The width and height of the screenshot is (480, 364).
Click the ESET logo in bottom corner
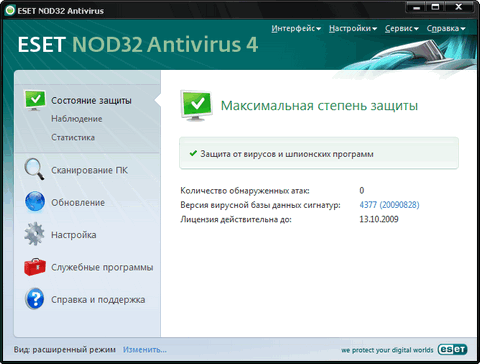[452, 349]
